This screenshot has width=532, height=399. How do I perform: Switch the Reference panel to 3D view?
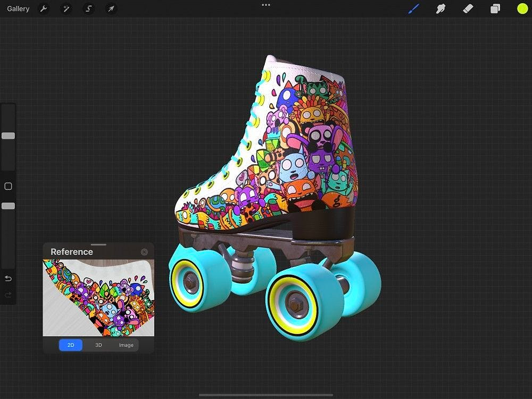[98, 345]
